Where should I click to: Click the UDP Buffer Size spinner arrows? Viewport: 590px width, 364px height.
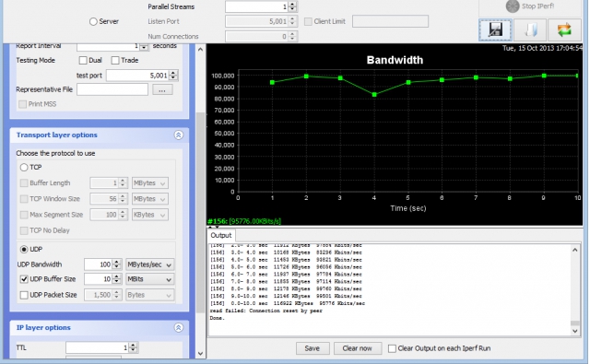117,279
